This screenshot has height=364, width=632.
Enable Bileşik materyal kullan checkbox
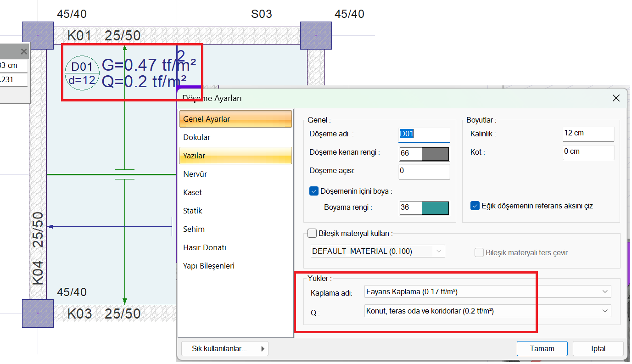click(x=312, y=233)
